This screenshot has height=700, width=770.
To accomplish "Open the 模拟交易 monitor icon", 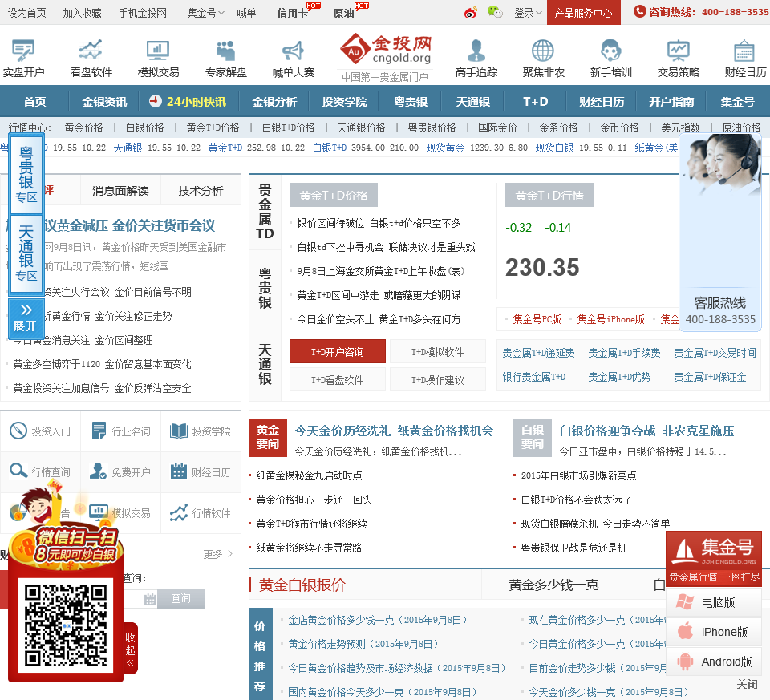I will click(x=158, y=50).
